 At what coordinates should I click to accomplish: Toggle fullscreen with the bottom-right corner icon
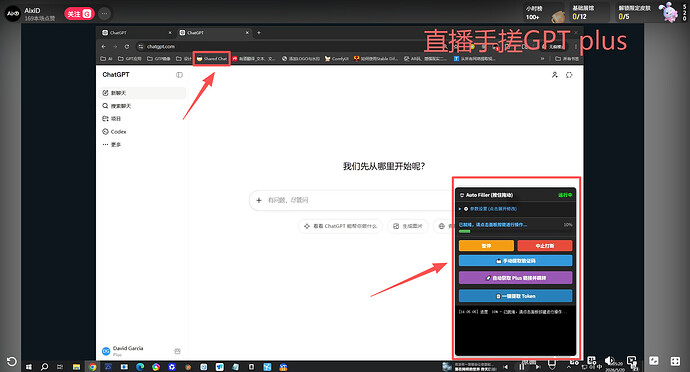[x=675, y=361]
